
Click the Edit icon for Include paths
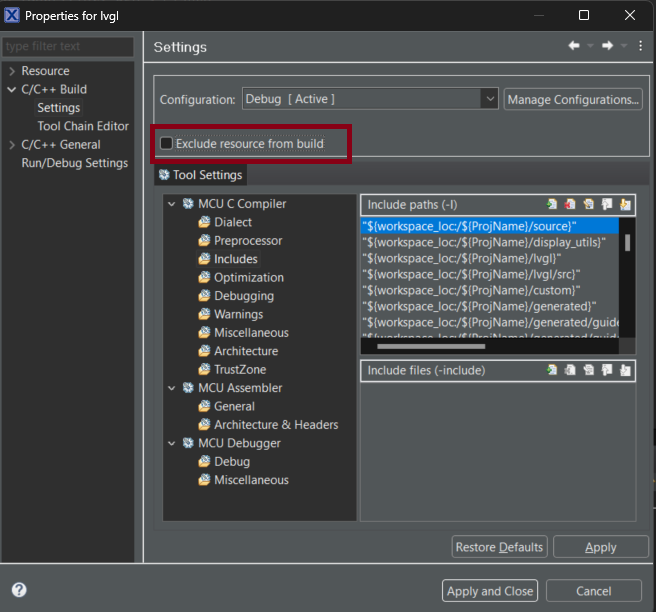pos(589,204)
